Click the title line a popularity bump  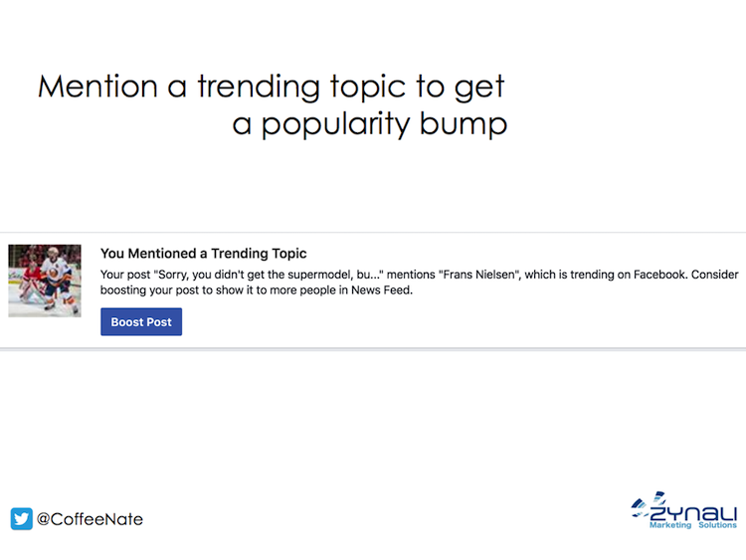[370, 123]
